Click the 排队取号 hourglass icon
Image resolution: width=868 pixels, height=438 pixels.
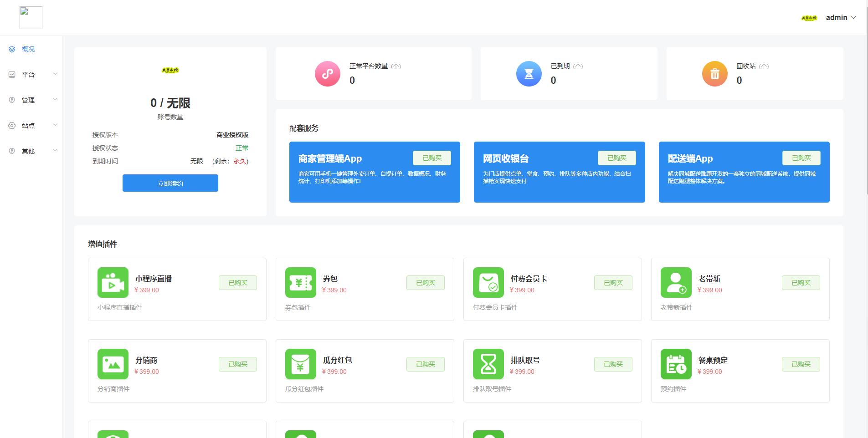488,364
